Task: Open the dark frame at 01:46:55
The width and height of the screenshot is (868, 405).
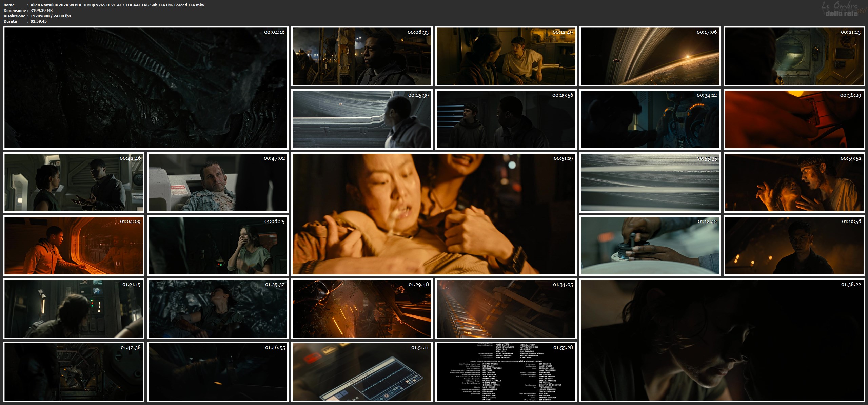Action: point(218,372)
